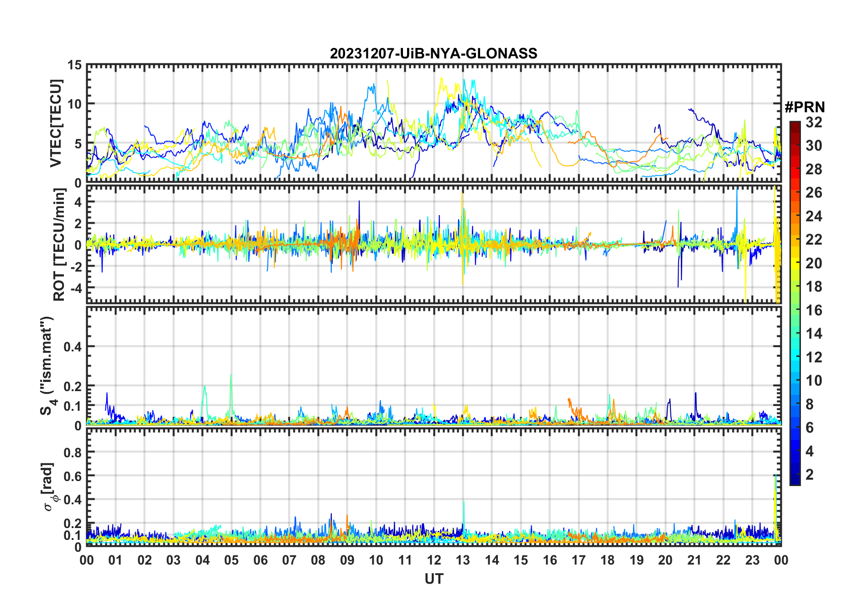Image resolution: width=868 pixels, height=607 pixels.
Task: Click VTEC y-axis tick label 15
Action: pyautogui.click(x=74, y=65)
